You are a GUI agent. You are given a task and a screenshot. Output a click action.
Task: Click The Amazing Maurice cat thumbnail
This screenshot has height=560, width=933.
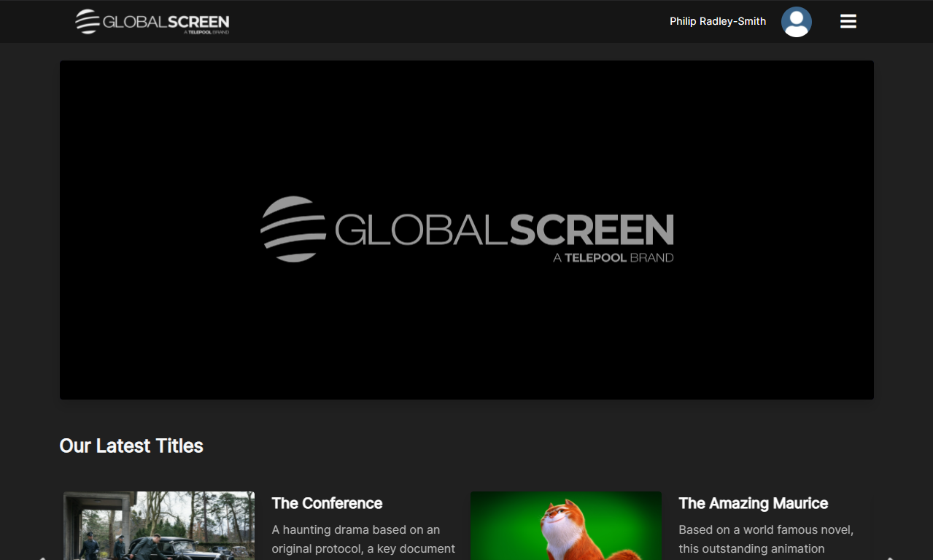click(x=566, y=525)
